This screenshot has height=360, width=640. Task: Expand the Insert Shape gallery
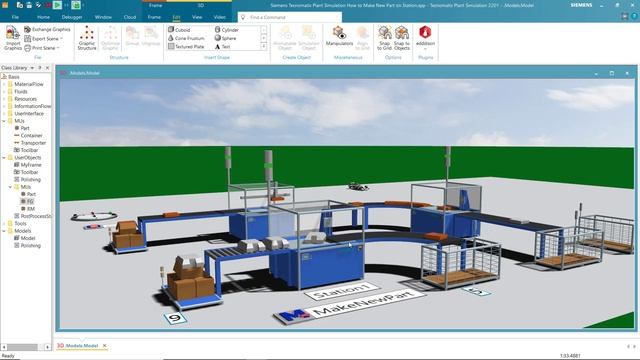[x=264, y=47]
